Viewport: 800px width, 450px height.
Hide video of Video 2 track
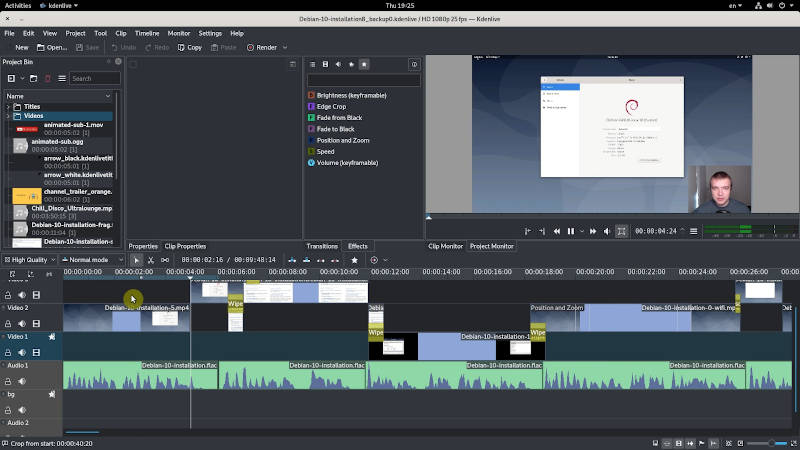(x=36, y=323)
